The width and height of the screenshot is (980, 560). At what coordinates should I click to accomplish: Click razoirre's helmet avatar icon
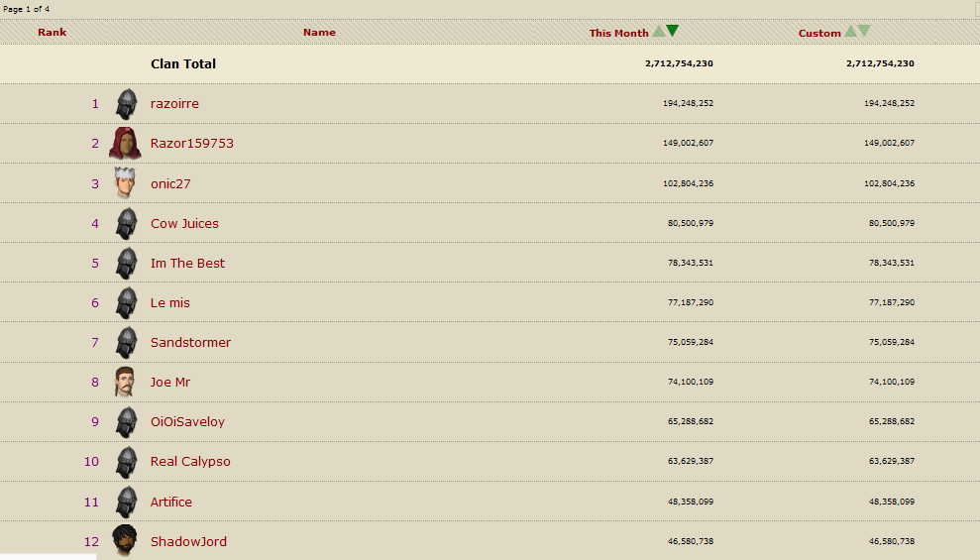(x=126, y=104)
